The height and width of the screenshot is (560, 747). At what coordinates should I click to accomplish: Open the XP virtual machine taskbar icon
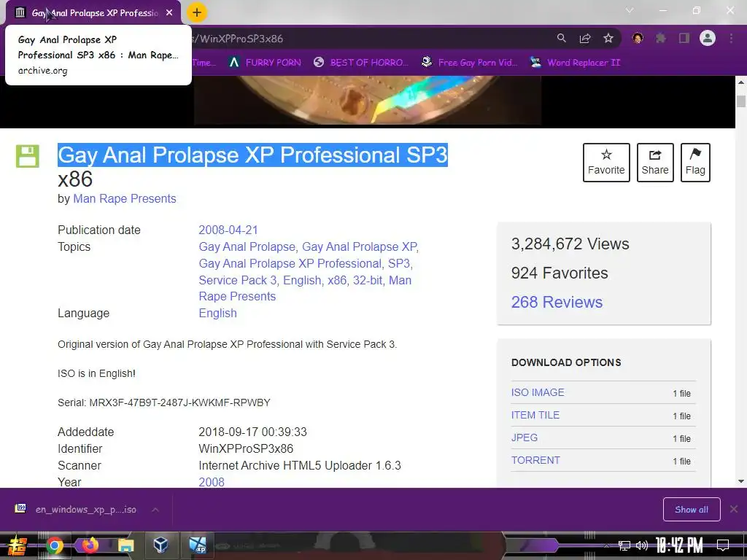(x=197, y=545)
